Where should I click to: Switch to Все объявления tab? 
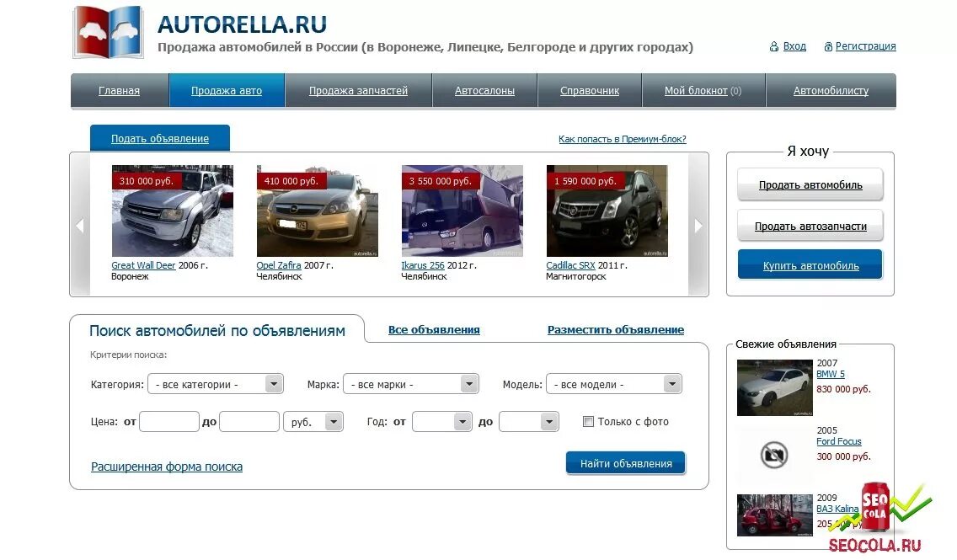(434, 329)
